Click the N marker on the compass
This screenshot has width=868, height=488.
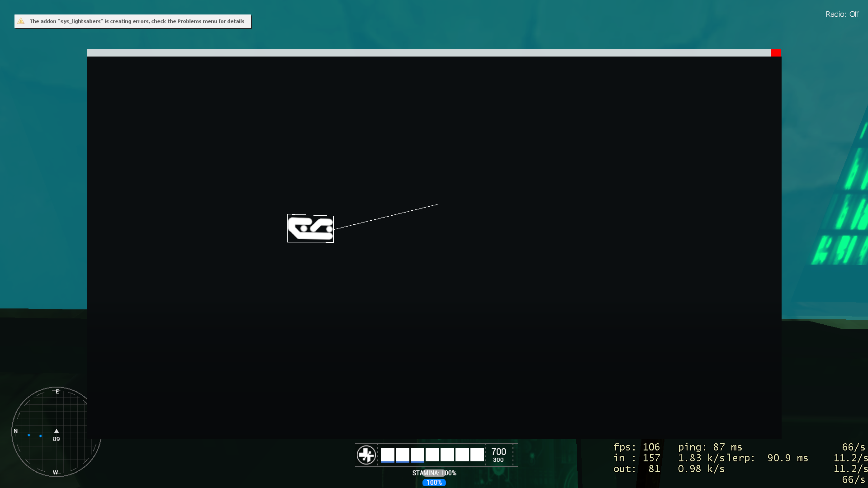pyautogui.click(x=16, y=431)
